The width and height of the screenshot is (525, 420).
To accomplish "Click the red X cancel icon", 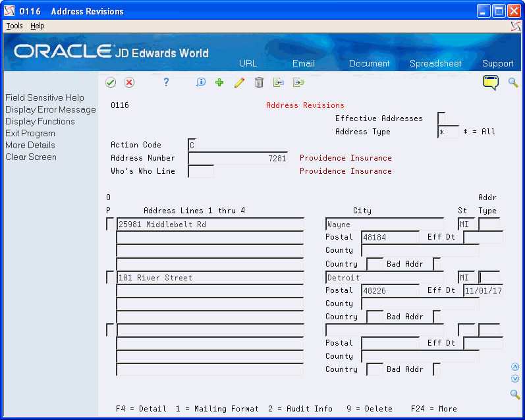I will tap(129, 82).
